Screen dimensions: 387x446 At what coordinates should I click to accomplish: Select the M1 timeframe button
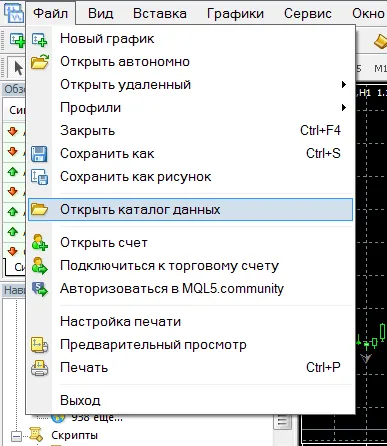380,69
